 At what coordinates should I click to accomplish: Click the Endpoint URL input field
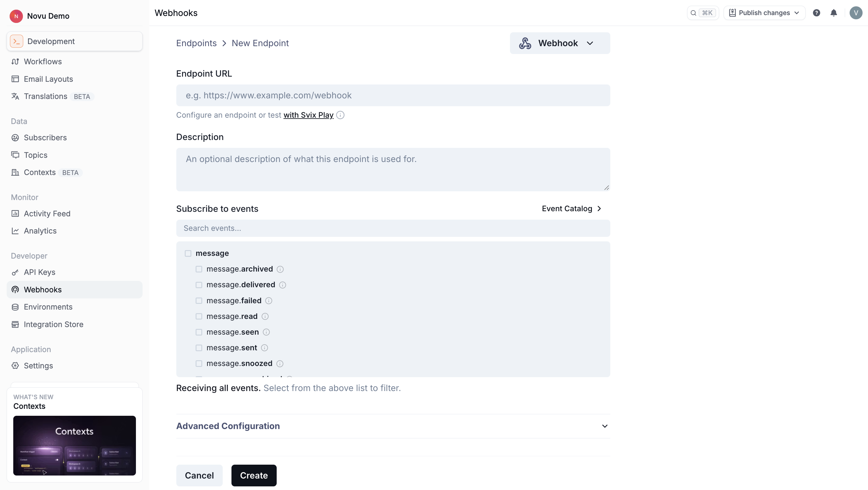click(392, 95)
